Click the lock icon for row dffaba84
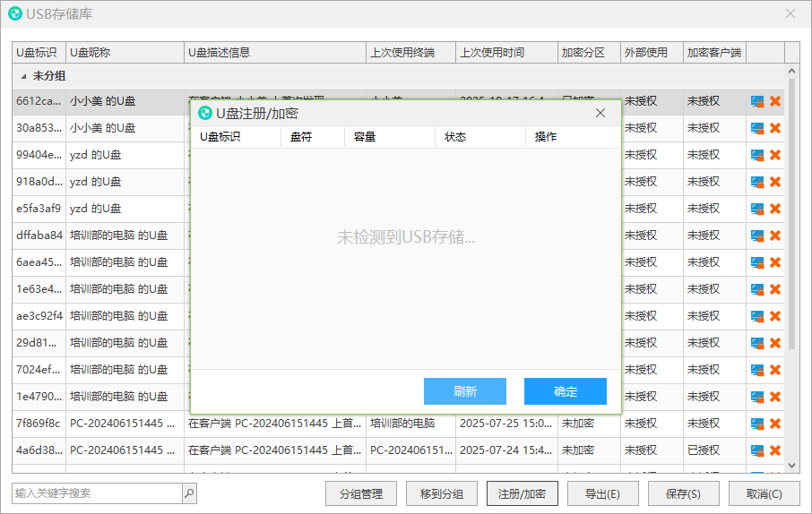 pos(757,236)
